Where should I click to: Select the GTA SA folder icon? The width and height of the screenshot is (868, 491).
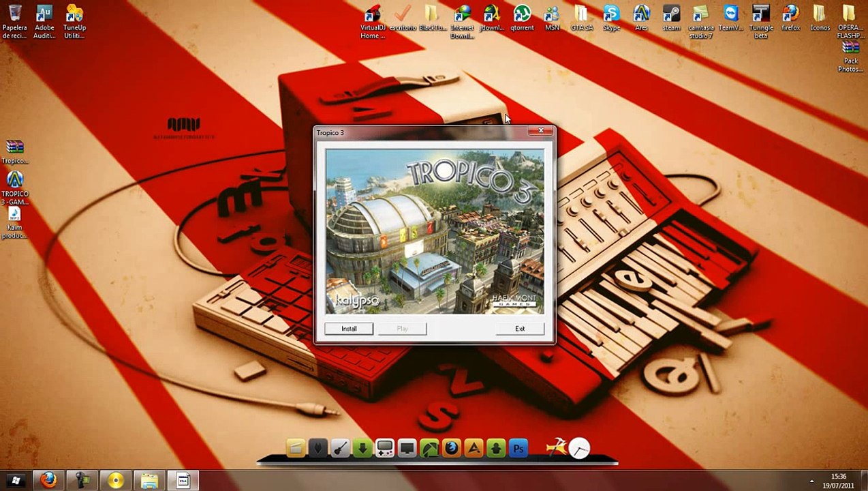(x=581, y=18)
